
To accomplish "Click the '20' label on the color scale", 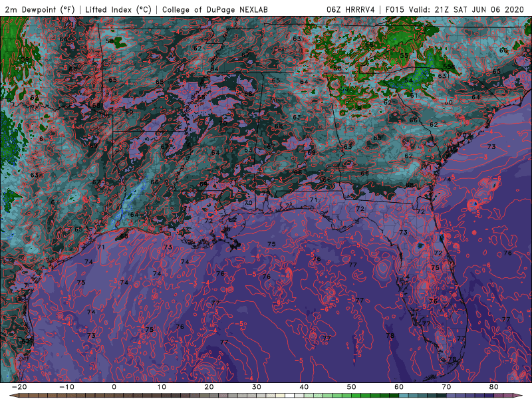I will 209,387.
